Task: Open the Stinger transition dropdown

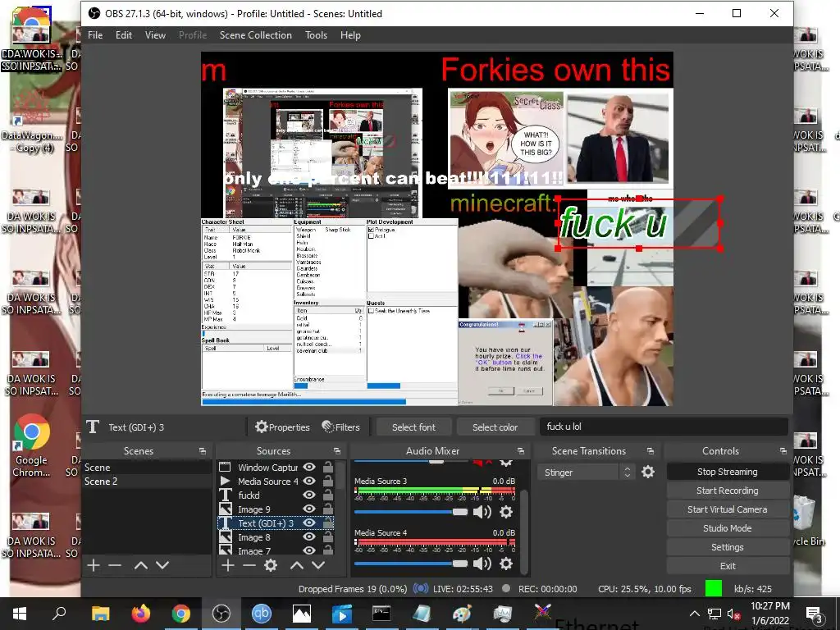Action: [586, 472]
